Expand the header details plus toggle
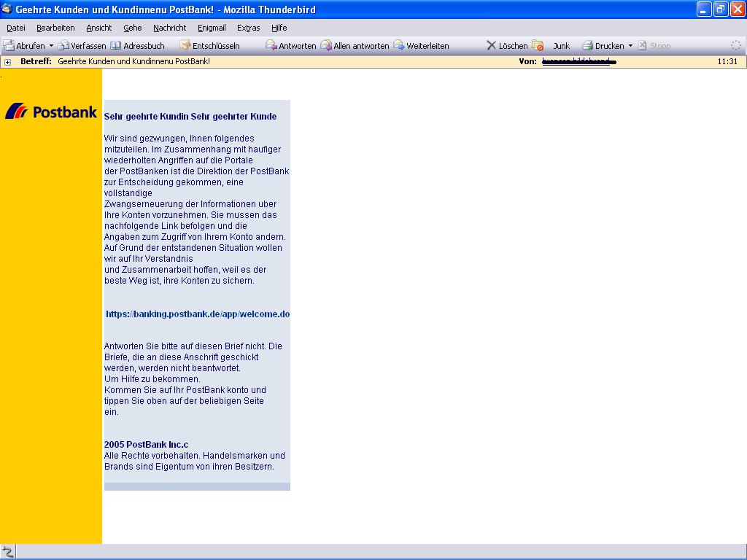The height and width of the screenshot is (560, 747). point(7,62)
